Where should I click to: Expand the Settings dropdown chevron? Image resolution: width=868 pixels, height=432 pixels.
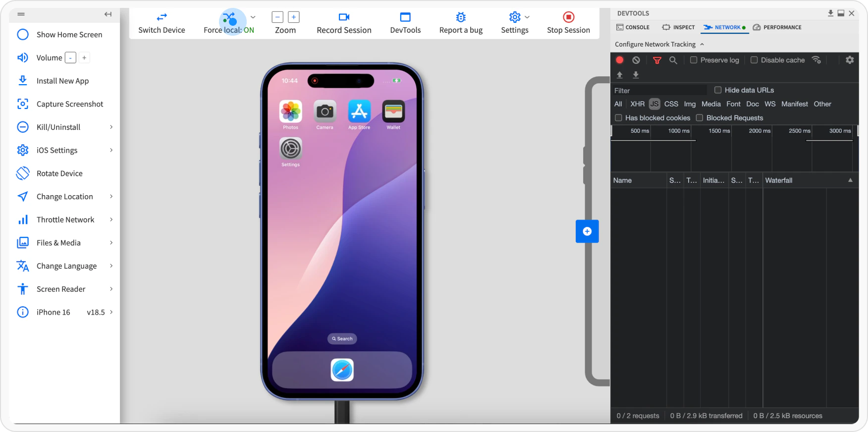click(x=527, y=17)
